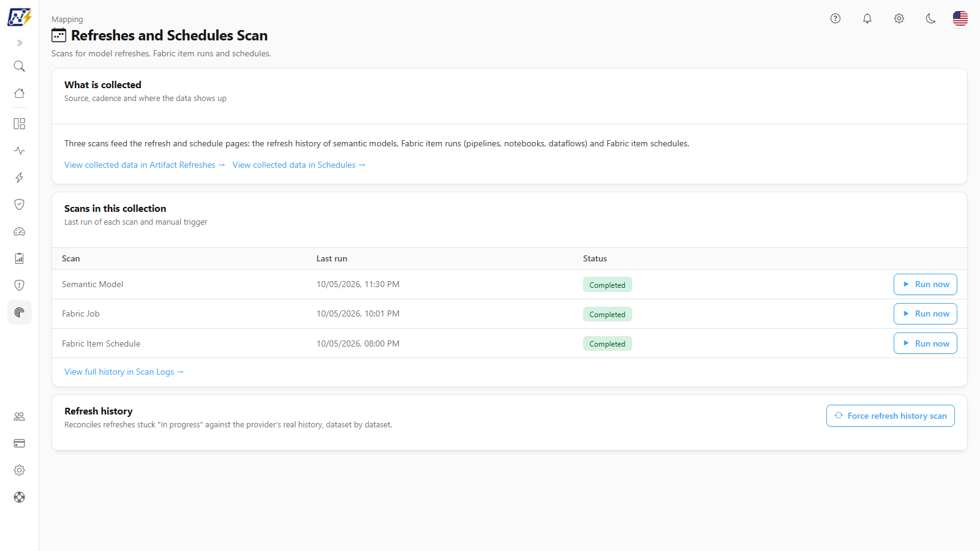Toggle dark mode with the moon icon

pos(931,18)
